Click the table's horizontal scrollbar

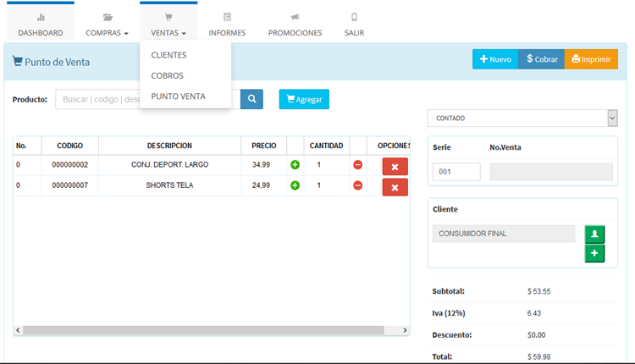pos(203,329)
